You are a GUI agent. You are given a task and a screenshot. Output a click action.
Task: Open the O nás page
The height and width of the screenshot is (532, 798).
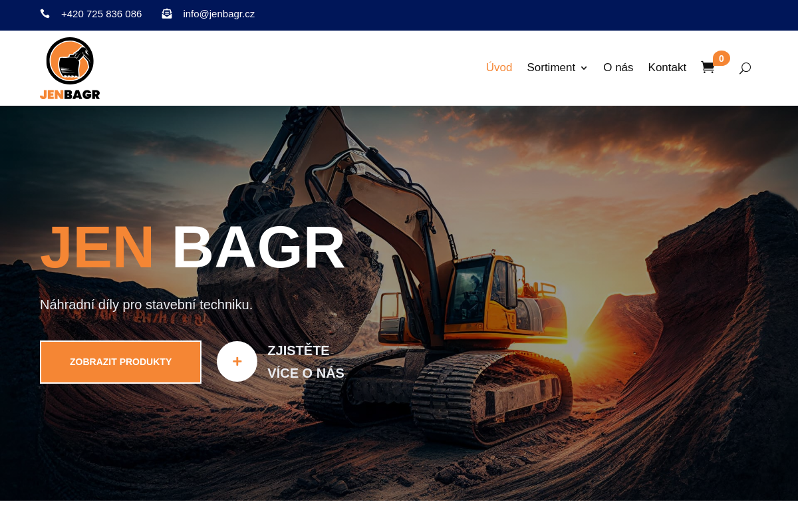(618, 68)
